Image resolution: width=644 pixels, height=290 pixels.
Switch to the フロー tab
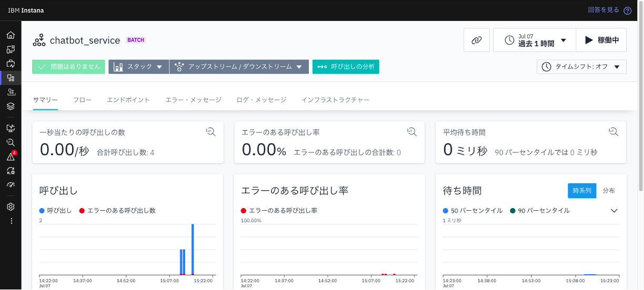point(82,100)
